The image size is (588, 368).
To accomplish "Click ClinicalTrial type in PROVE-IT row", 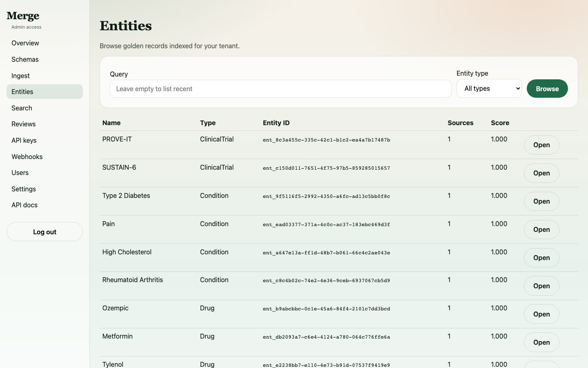I will (x=217, y=139).
